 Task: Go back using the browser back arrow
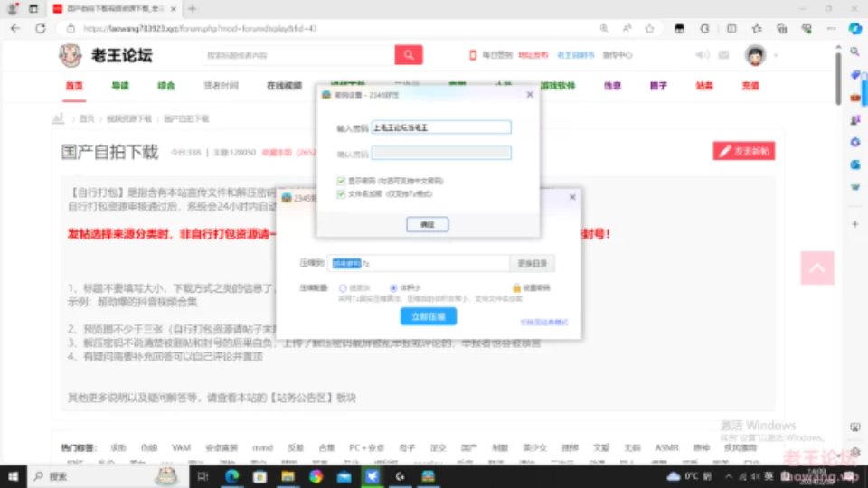(x=15, y=28)
